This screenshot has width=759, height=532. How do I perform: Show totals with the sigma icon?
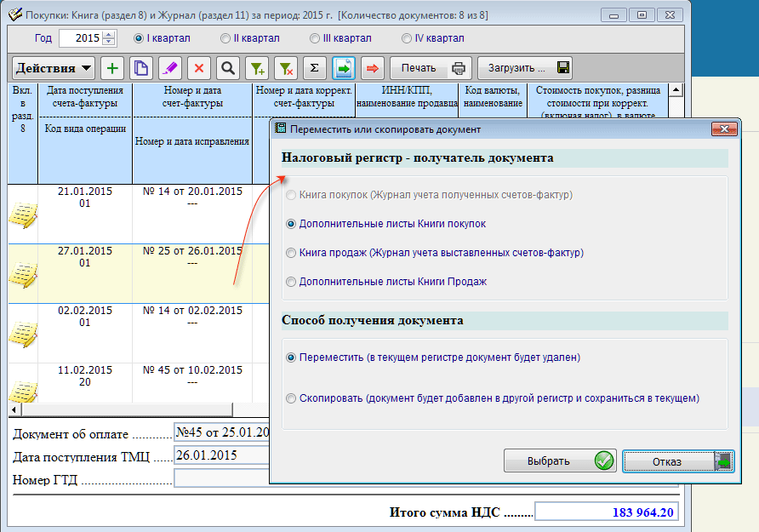point(315,68)
